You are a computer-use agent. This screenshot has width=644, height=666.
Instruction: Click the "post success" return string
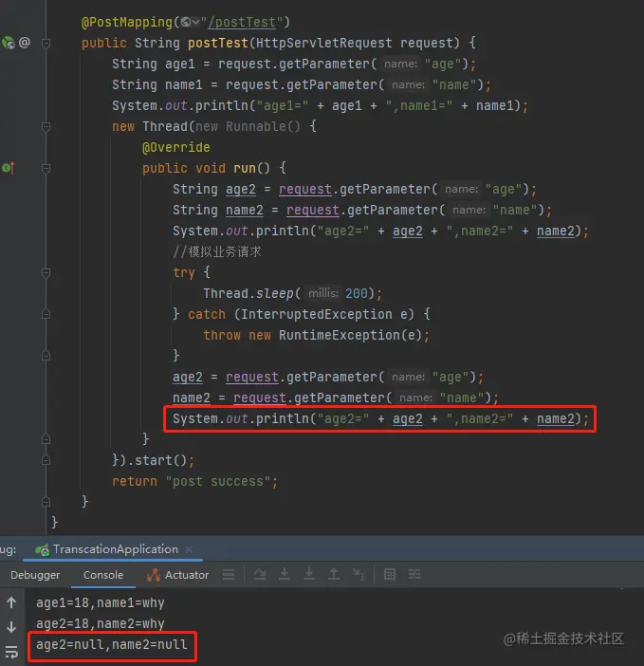218,481
